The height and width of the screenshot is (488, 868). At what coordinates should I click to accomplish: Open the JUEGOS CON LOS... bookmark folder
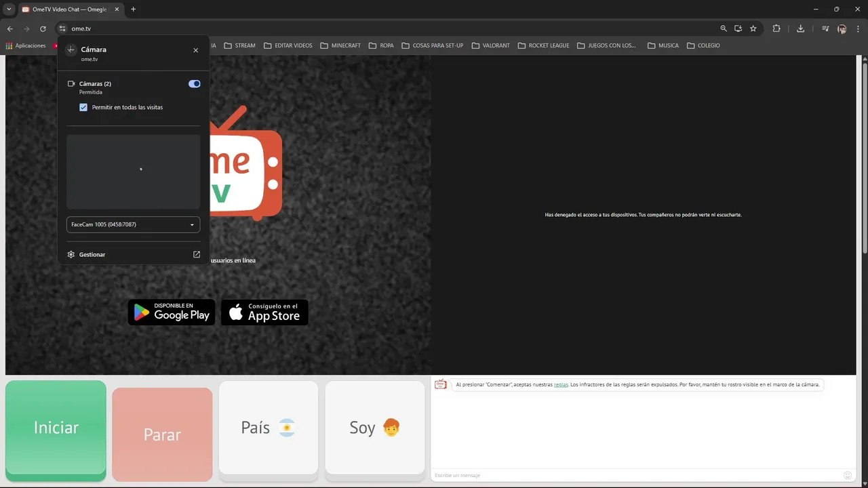(607, 45)
